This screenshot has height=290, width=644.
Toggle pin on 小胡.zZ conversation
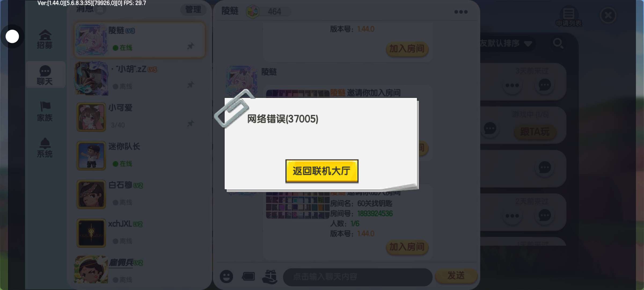point(191,85)
